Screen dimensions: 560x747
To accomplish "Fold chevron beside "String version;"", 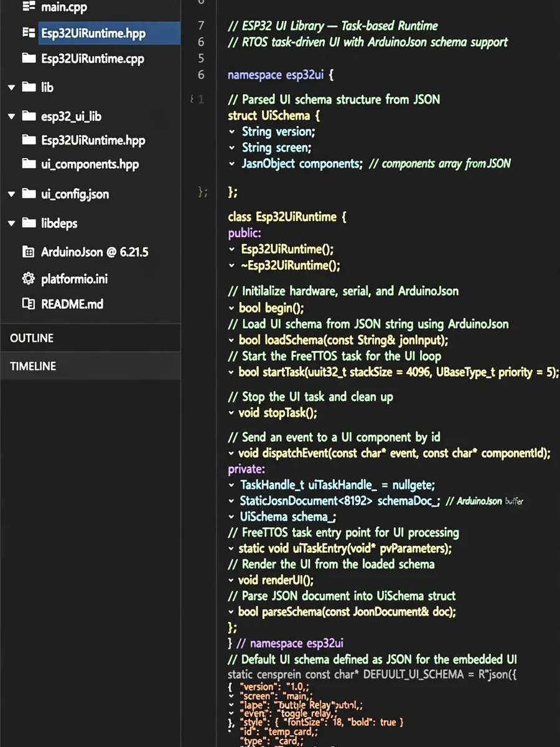I will (x=232, y=132).
